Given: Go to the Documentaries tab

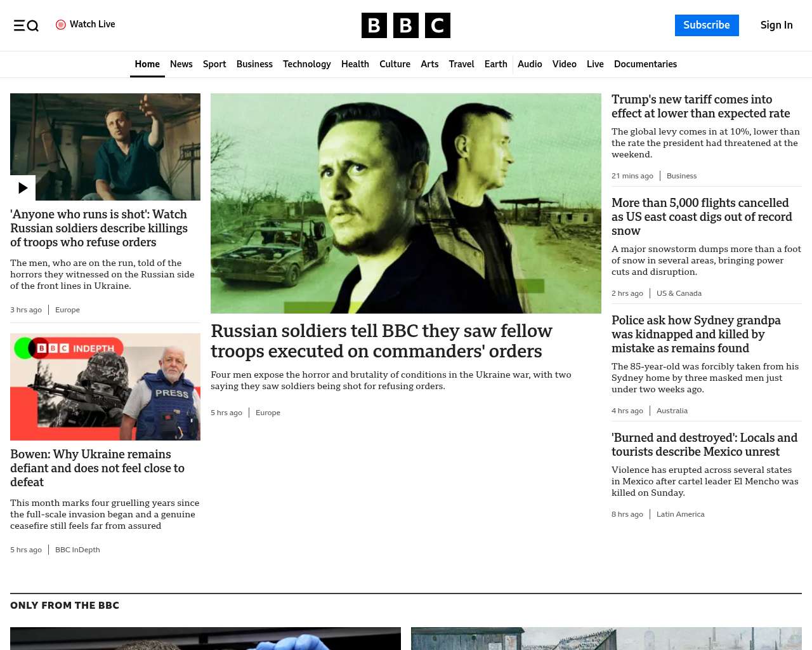Looking at the screenshot, I should (645, 64).
